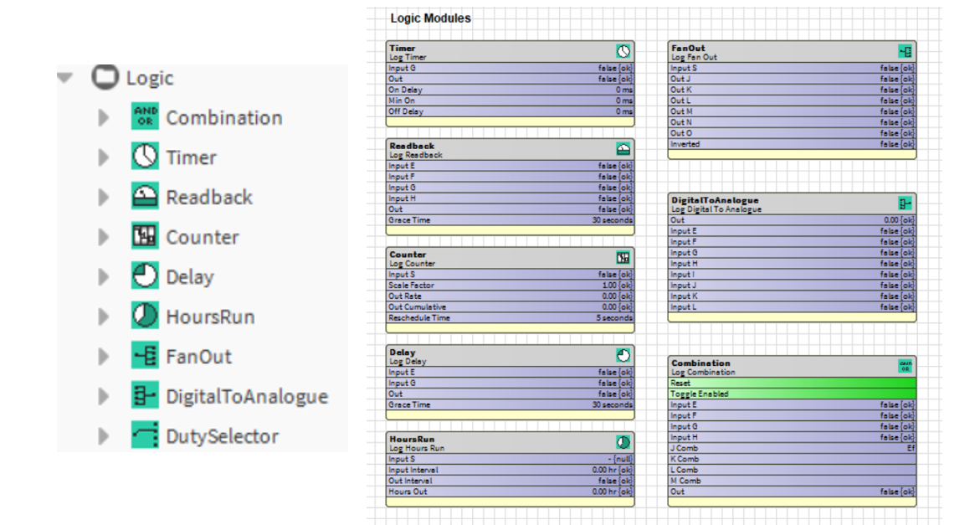Viewport: 980px width, 525px height.
Task: Click the green Reset action on Combination
Action: click(792, 383)
